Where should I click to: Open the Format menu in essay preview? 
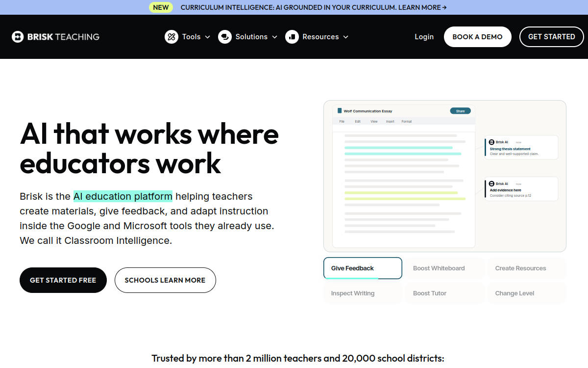click(407, 121)
